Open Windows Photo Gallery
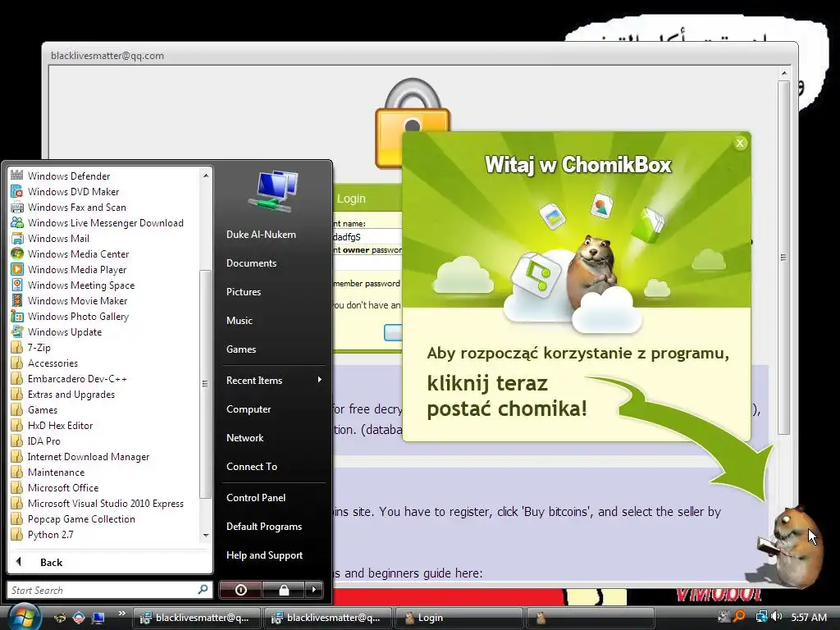This screenshot has height=630, width=840. coord(78,316)
